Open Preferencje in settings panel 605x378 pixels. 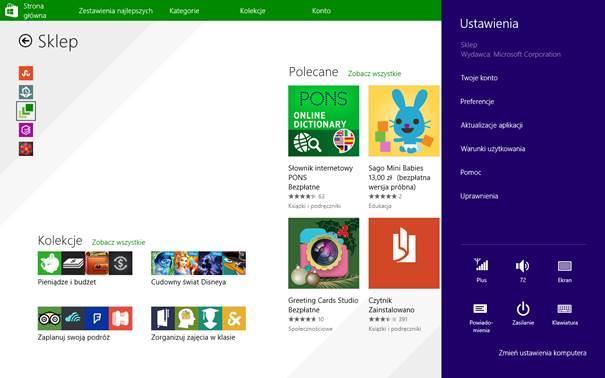click(477, 101)
